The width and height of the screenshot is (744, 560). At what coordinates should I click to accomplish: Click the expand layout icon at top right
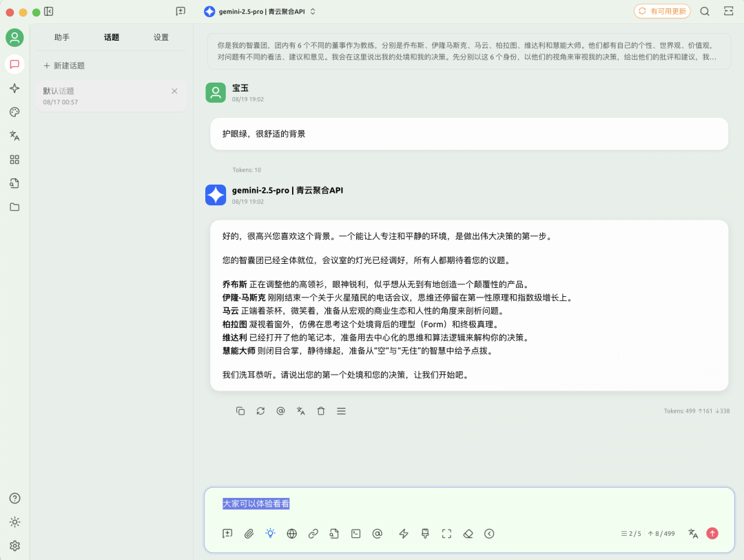pos(728,12)
